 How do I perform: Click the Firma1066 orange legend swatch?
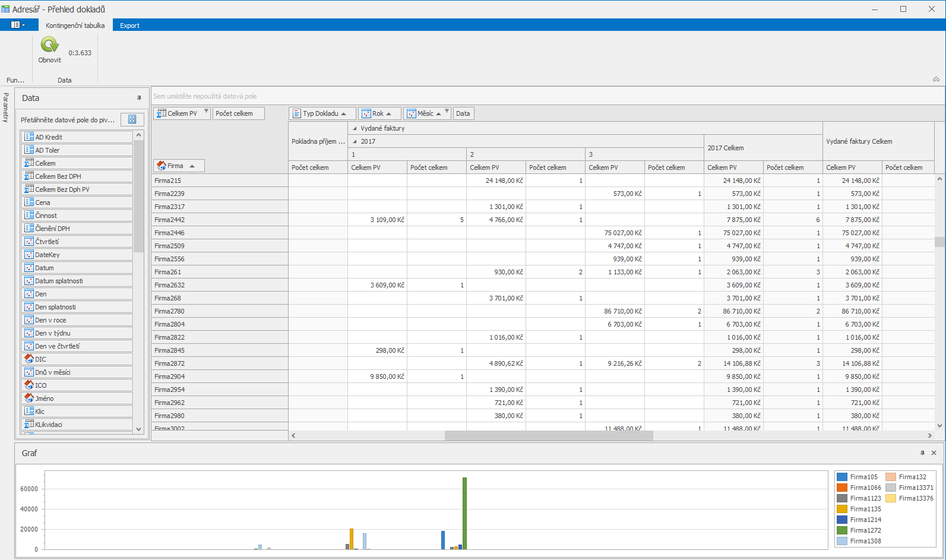841,488
